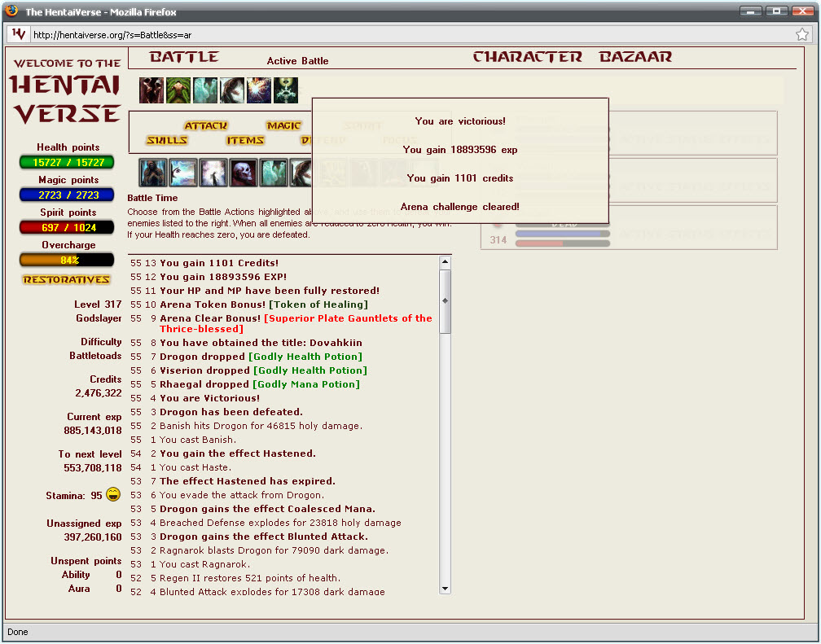821x644 pixels.
Task: Click the Magic points bar
Action: pos(67,195)
